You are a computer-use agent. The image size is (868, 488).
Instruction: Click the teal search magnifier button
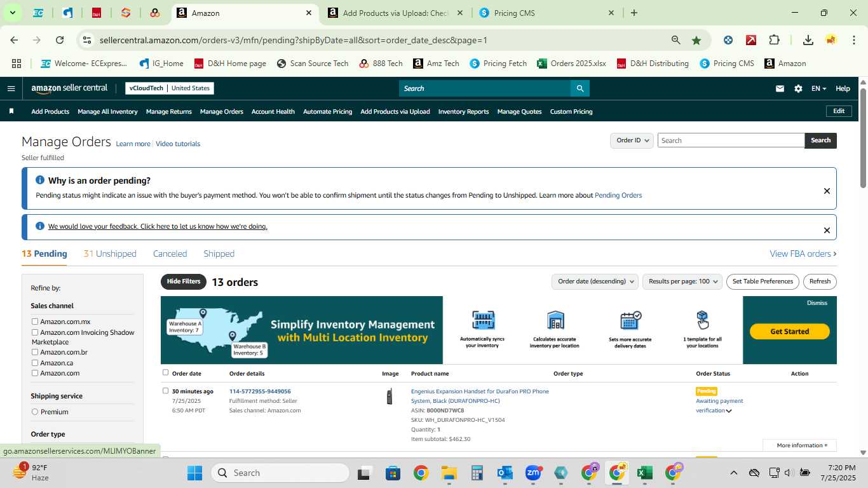(x=580, y=88)
